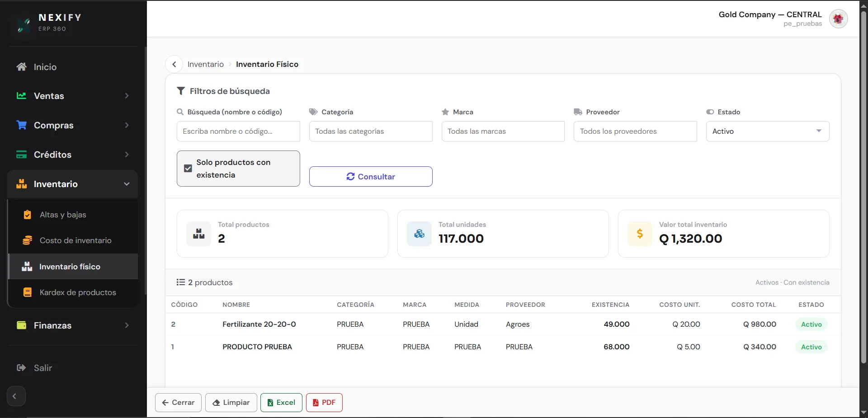Image resolution: width=868 pixels, height=418 pixels.
Task: Open Costo de inventario menu item
Action: pyautogui.click(x=73, y=240)
